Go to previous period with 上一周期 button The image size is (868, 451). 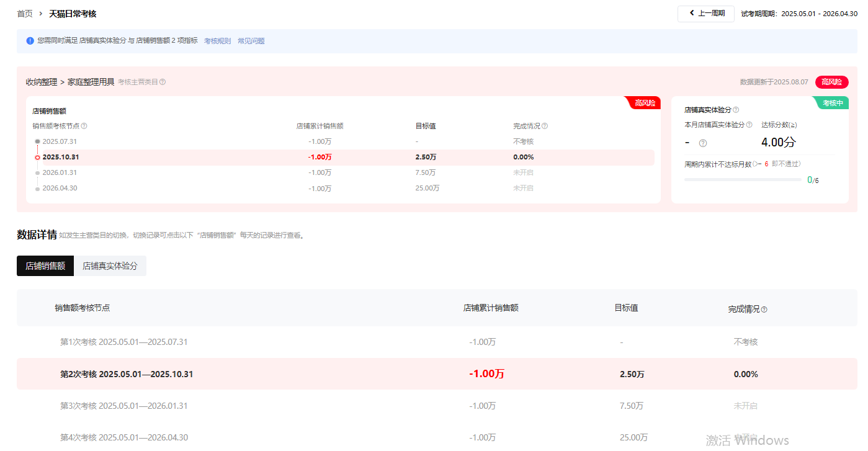(x=706, y=14)
